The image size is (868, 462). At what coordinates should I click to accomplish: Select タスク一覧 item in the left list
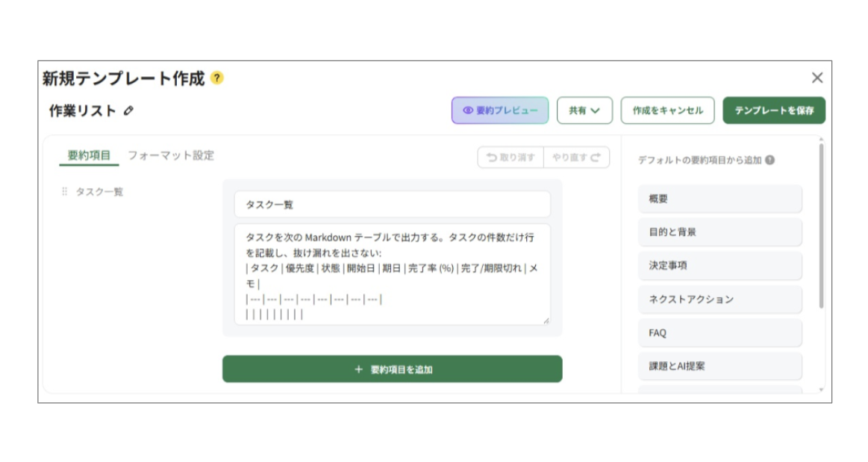pyautogui.click(x=99, y=192)
